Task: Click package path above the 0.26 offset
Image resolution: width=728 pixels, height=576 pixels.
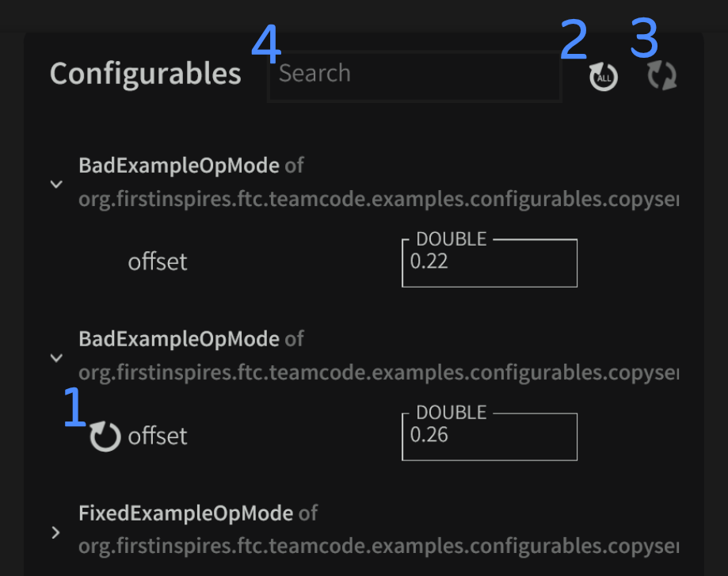Action: (x=378, y=373)
